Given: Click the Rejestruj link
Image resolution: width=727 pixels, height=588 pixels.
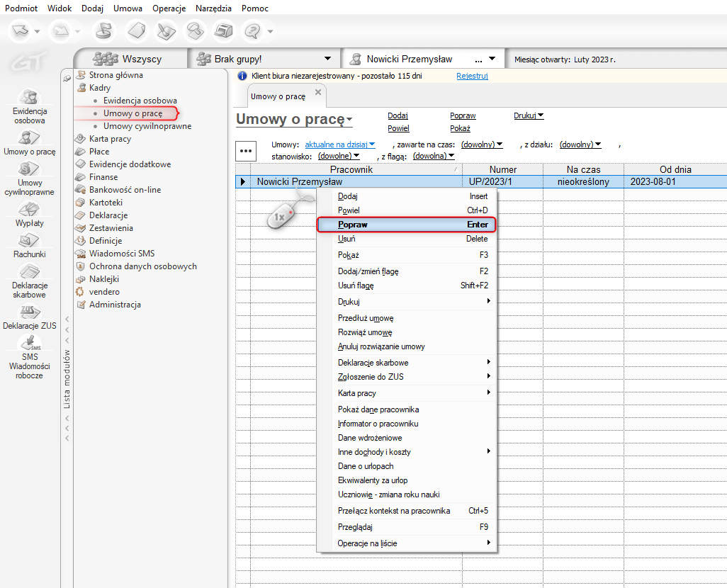Looking at the screenshot, I should click(472, 76).
